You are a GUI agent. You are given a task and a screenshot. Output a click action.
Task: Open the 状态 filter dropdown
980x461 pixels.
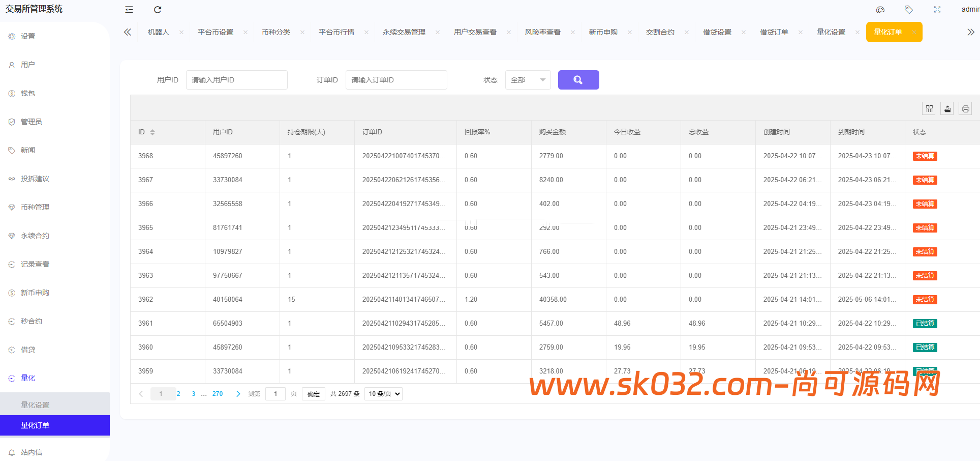[527, 79]
